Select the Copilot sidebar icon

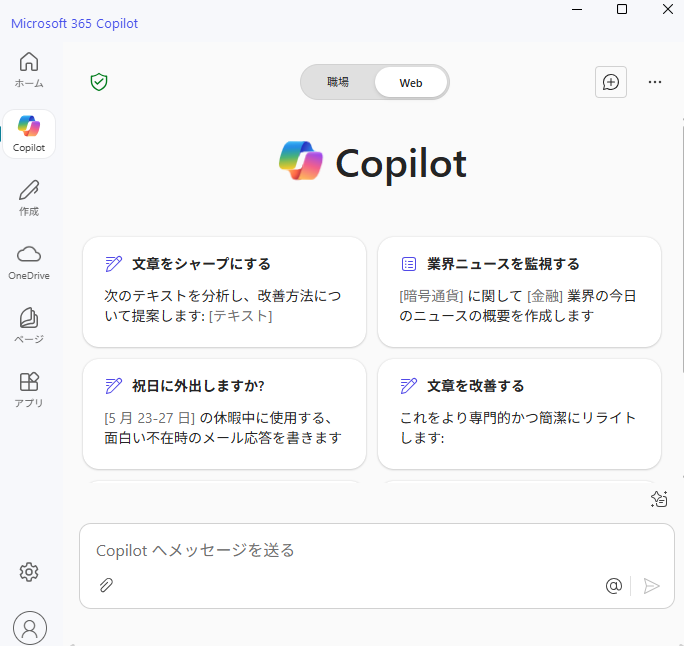(x=29, y=134)
